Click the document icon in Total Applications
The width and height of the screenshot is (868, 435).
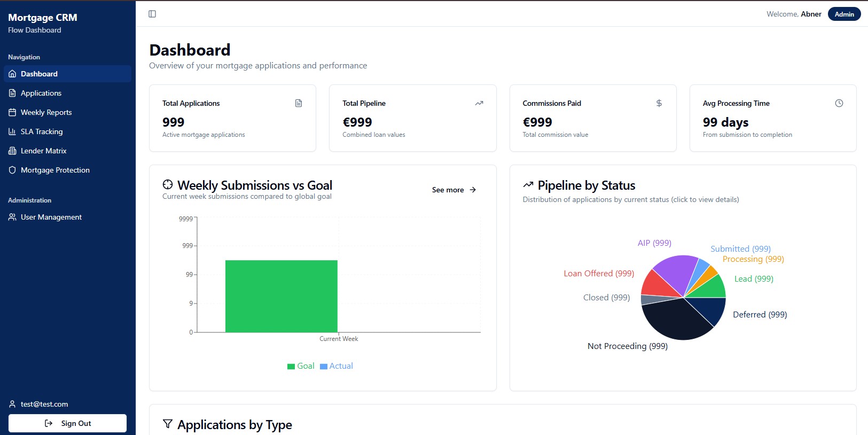(299, 103)
